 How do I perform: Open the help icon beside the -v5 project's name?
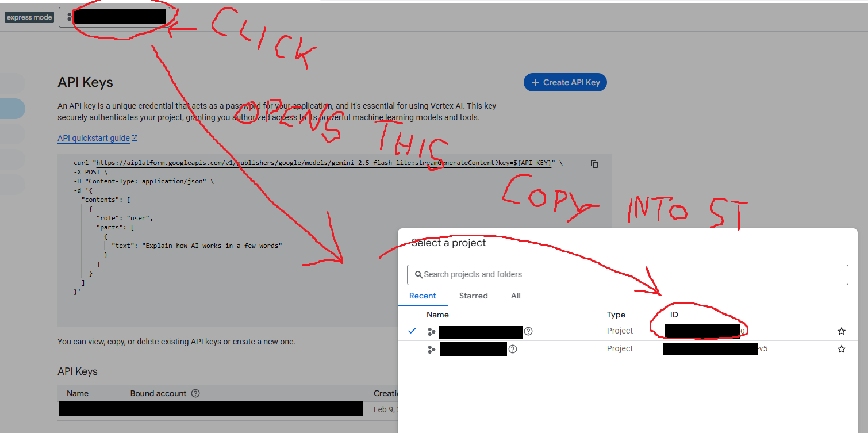[513, 349]
